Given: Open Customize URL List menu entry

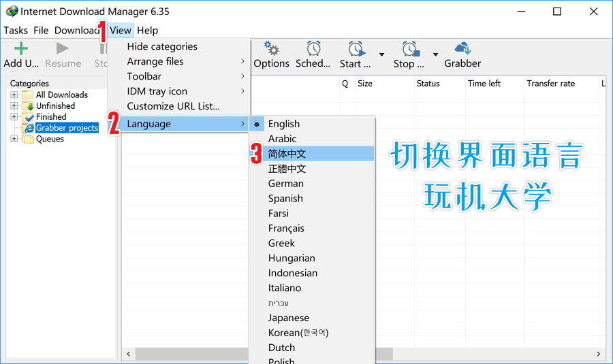Looking at the screenshot, I should [x=173, y=106].
